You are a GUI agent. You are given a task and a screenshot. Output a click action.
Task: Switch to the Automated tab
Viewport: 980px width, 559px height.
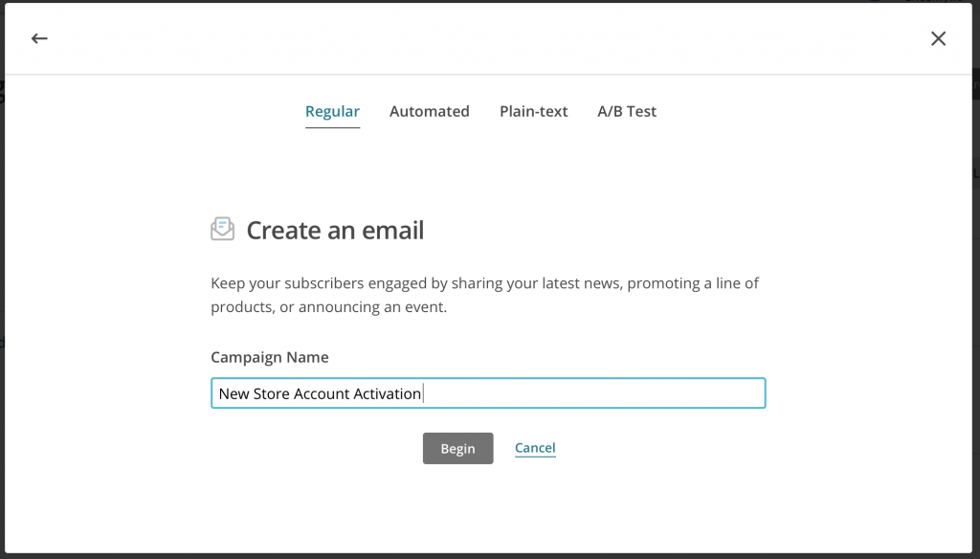[x=429, y=111]
